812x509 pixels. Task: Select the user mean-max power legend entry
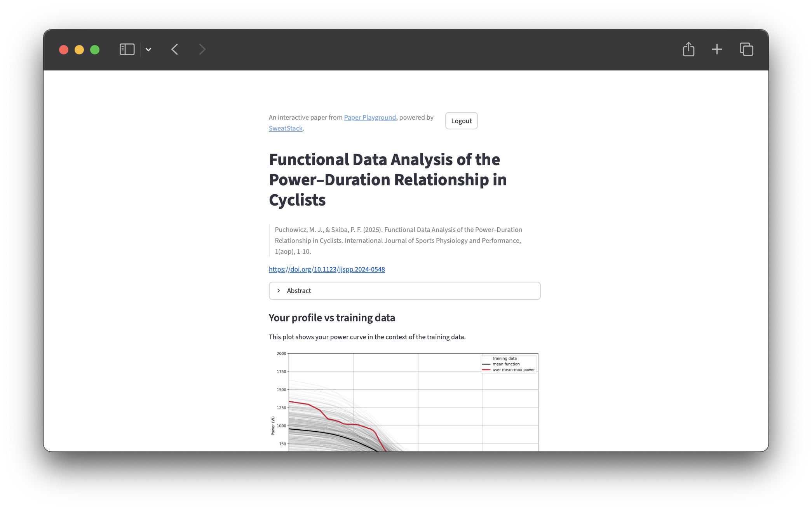click(513, 370)
